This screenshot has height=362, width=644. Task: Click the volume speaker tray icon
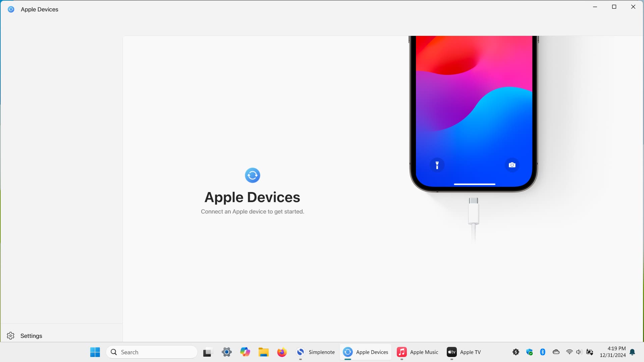coord(579,352)
